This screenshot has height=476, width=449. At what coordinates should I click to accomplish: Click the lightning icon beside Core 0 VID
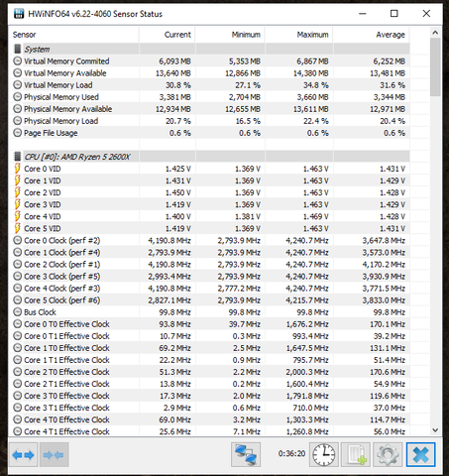tap(17, 169)
